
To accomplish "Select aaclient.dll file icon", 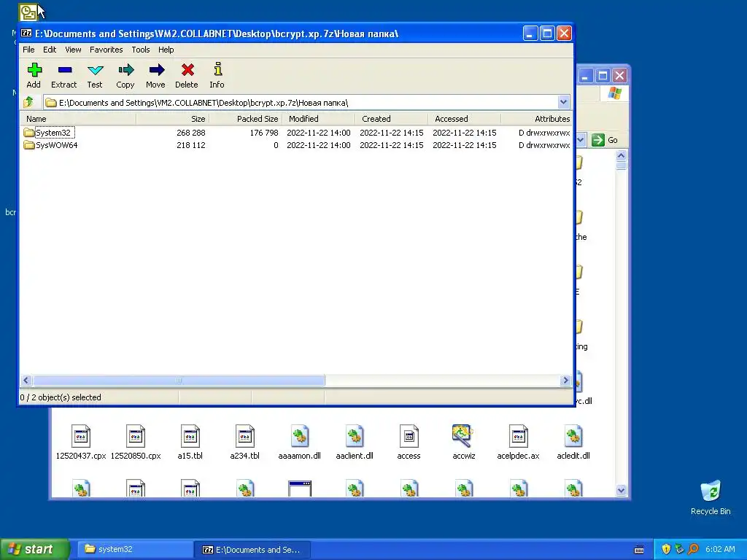I will coord(355,443).
